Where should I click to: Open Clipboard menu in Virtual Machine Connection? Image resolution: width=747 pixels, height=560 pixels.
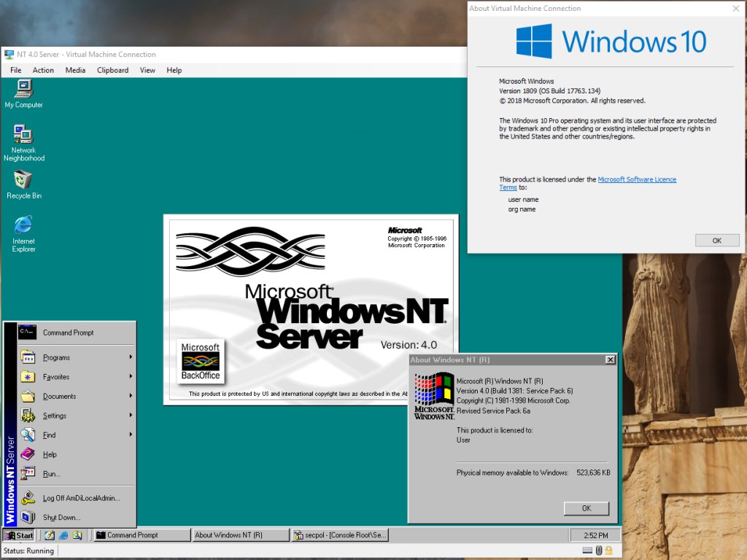click(x=113, y=70)
